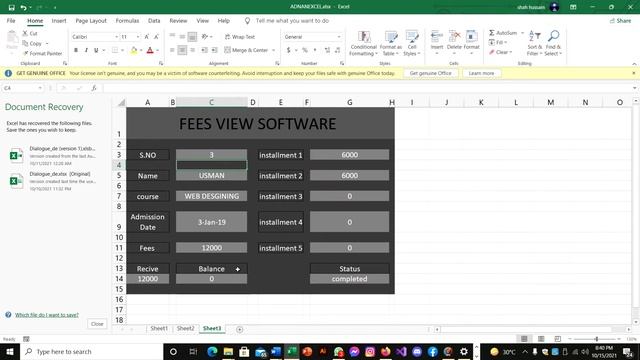Click the Clear eraser icon
Viewport: 640px width, 360px height.
pos(492,52)
